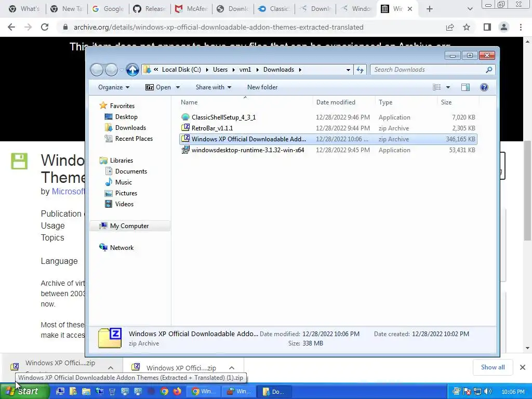Reload the Chrome page
Image resolution: width=532 pixels, height=399 pixels.
pos(45,27)
